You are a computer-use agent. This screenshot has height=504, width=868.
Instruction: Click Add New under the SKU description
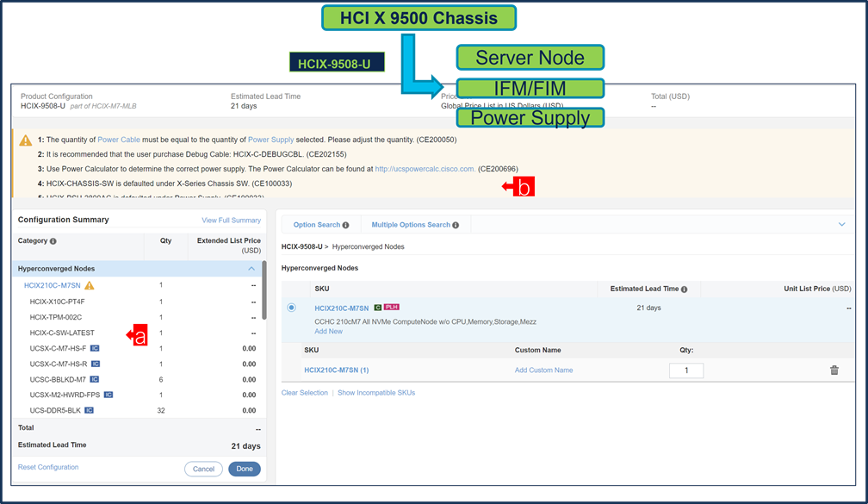pyautogui.click(x=328, y=331)
